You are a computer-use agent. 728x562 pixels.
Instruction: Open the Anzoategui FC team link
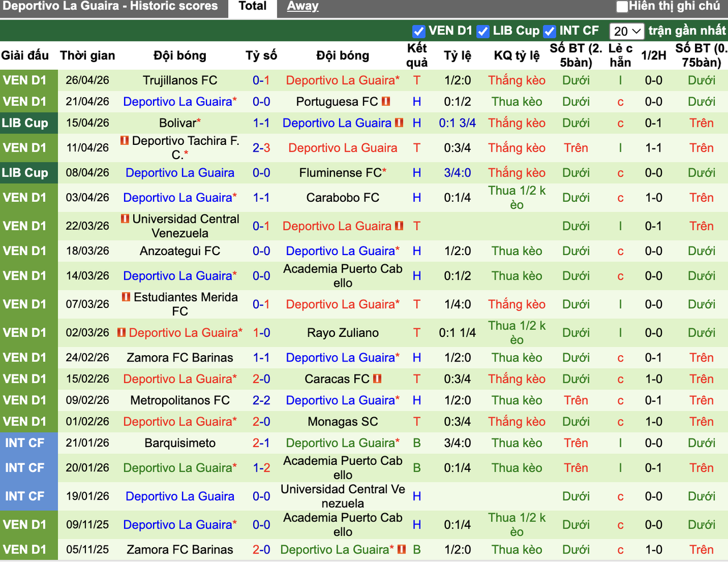click(180, 251)
